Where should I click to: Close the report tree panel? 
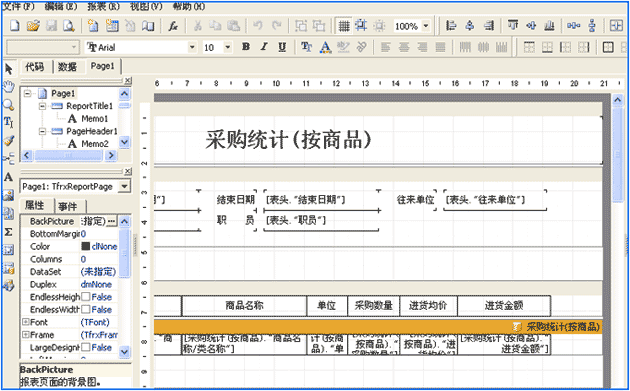coord(128,80)
